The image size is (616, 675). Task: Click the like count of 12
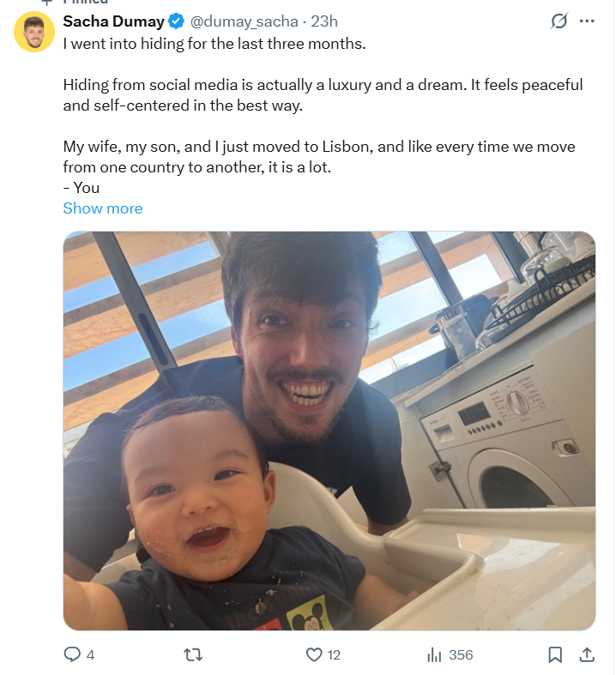coord(334,655)
